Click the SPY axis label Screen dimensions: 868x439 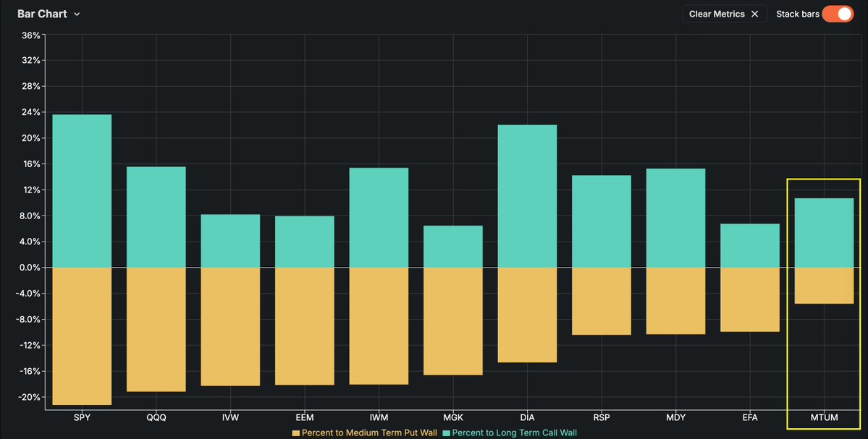[x=82, y=418]
